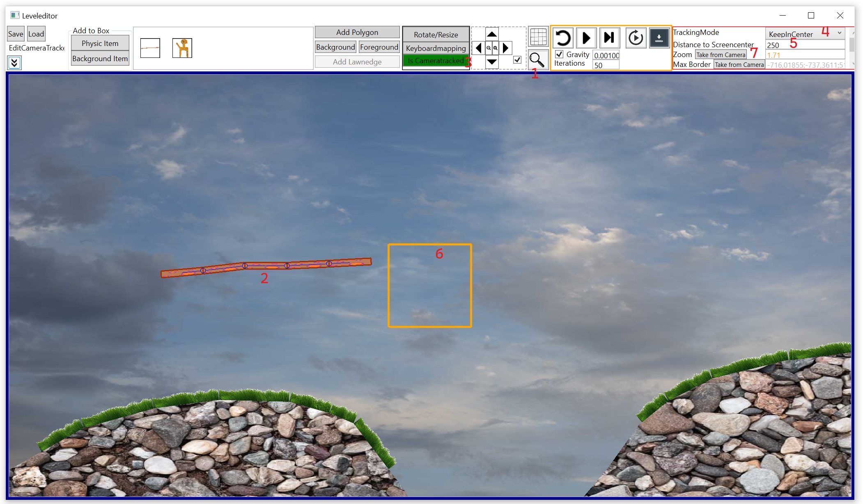Toggle the Gravity checkbox

click(559, 54)
